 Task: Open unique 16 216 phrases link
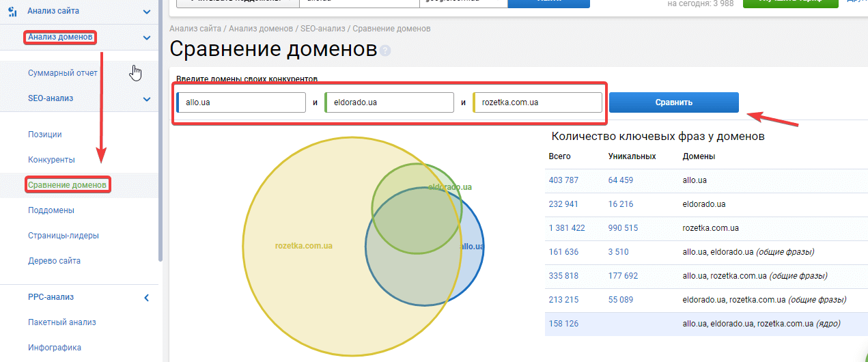(x=621, y=204)
